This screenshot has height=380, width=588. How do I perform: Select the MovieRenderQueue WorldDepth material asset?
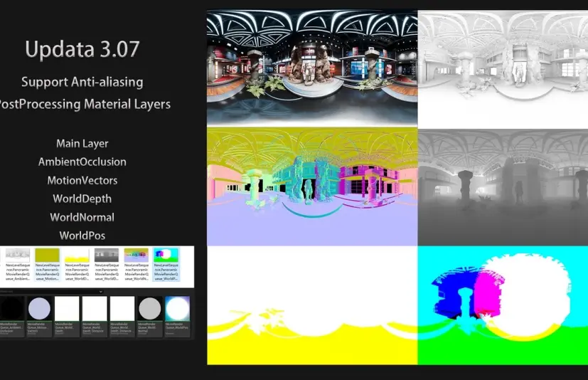tap(67, 309)
